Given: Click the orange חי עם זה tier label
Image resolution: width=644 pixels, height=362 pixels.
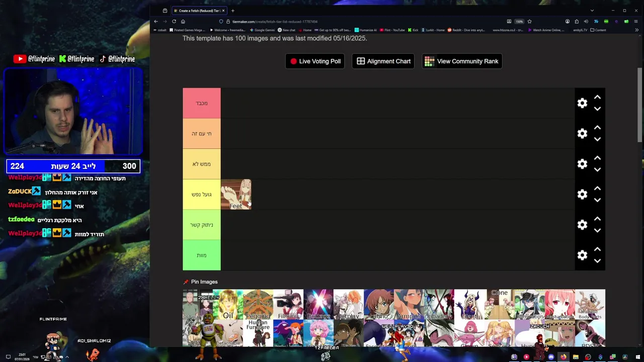Looking at the screenshot, I should [202, 133].
